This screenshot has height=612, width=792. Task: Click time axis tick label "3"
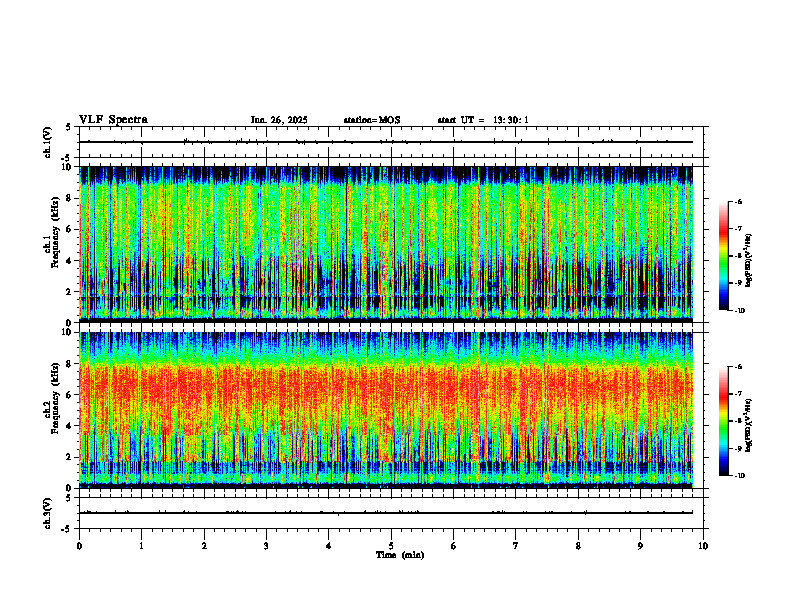coord(266,546)
